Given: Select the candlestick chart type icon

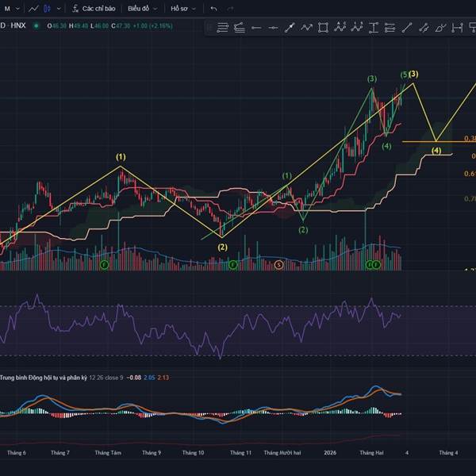Looking at the screenshot, I should [46, 8].
